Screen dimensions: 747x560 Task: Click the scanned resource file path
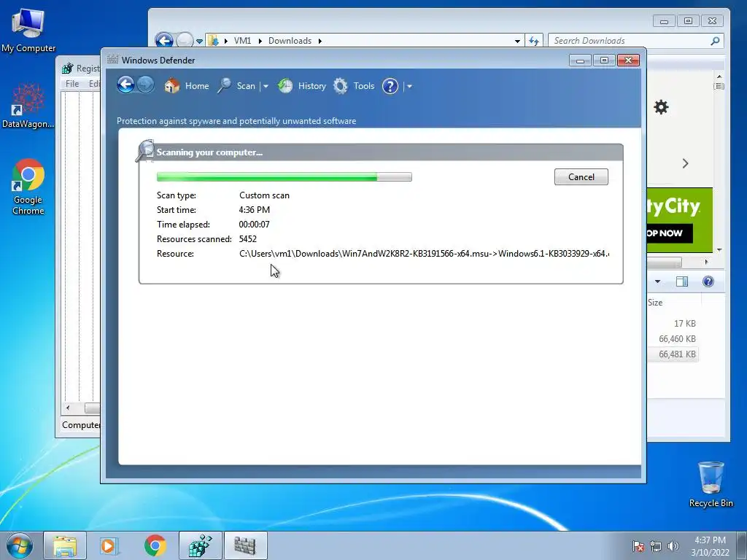(424, 253)
